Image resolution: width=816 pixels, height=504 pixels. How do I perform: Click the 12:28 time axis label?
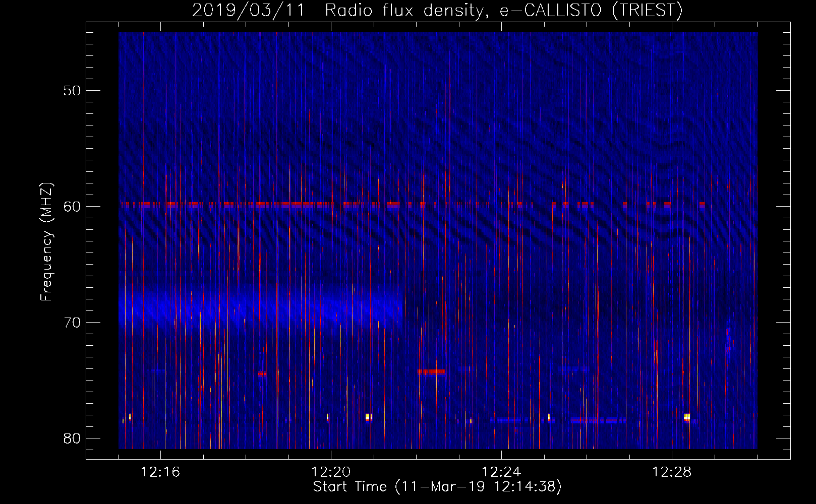tap(672, 472)
